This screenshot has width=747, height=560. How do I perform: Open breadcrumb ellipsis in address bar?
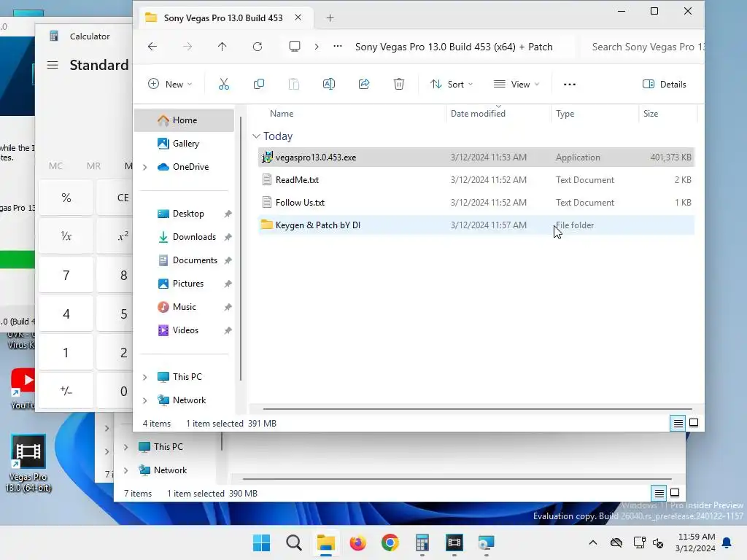pos(337,46)
